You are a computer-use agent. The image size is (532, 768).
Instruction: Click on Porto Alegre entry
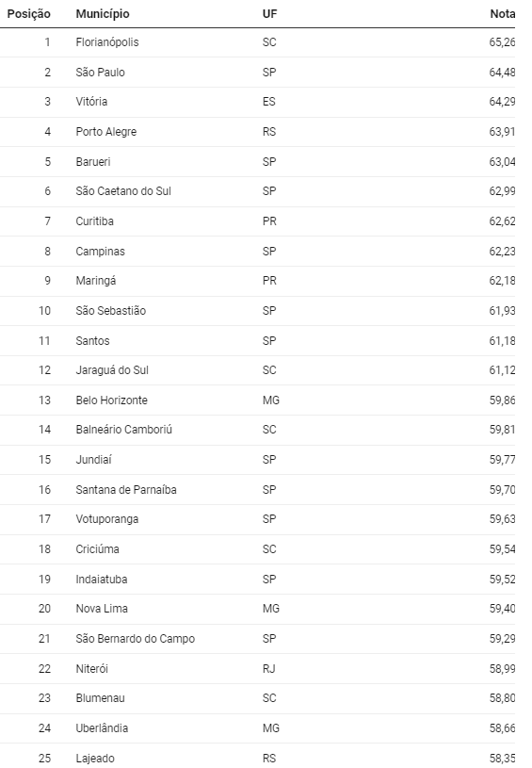pos(106,132)
